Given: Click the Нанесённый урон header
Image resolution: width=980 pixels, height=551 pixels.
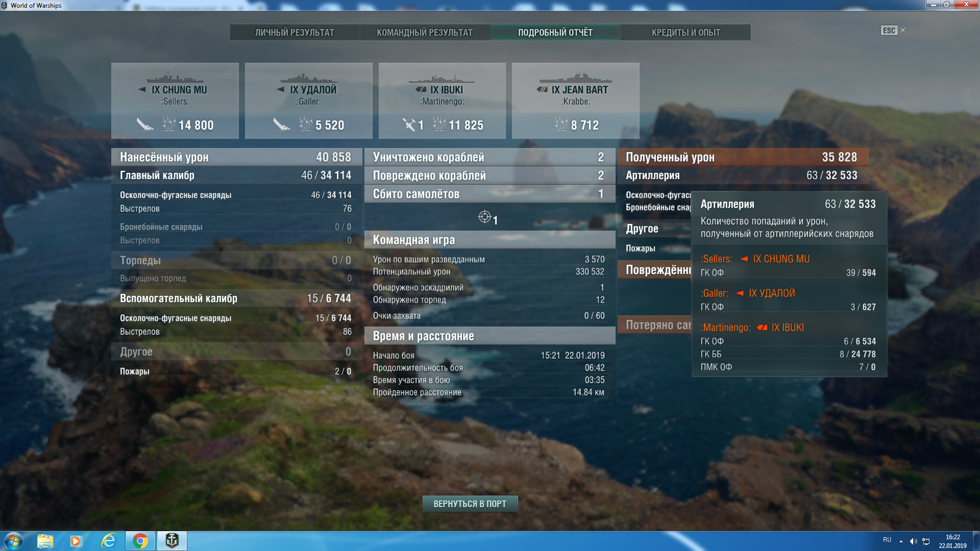Looking at the screenshot, I should point(236,157).
